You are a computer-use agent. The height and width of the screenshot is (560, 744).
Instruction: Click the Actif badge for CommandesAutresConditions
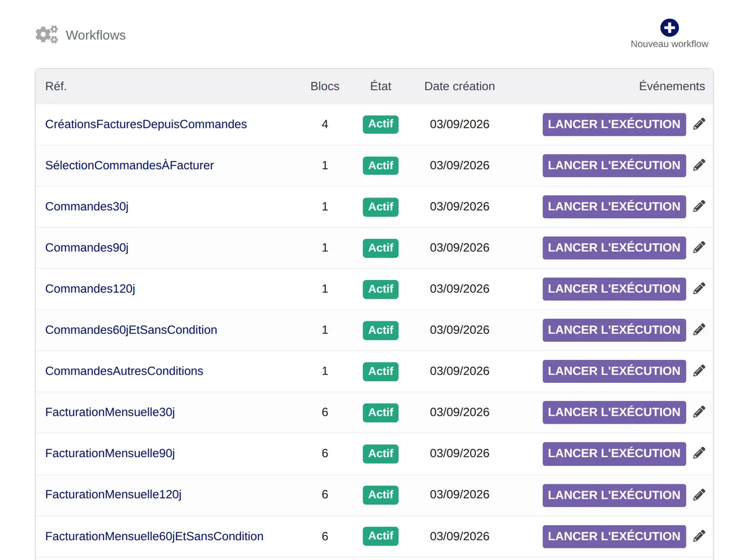pos(381,371)
